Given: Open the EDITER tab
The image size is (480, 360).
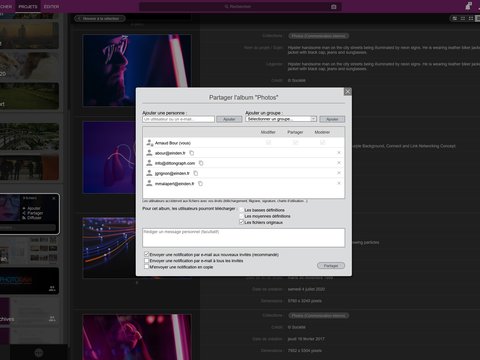Looking at the screenshot, I should click(x=51, y=7).
